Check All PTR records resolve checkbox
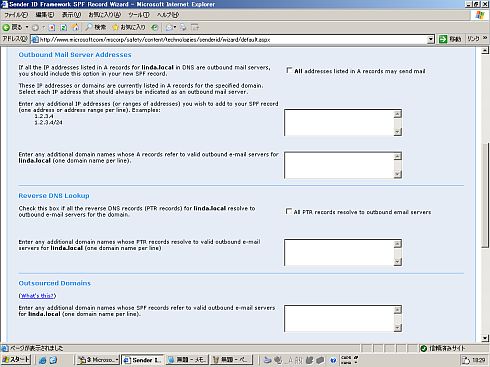The height and width of the screenshot is (367, 490). tap(289, 211)
